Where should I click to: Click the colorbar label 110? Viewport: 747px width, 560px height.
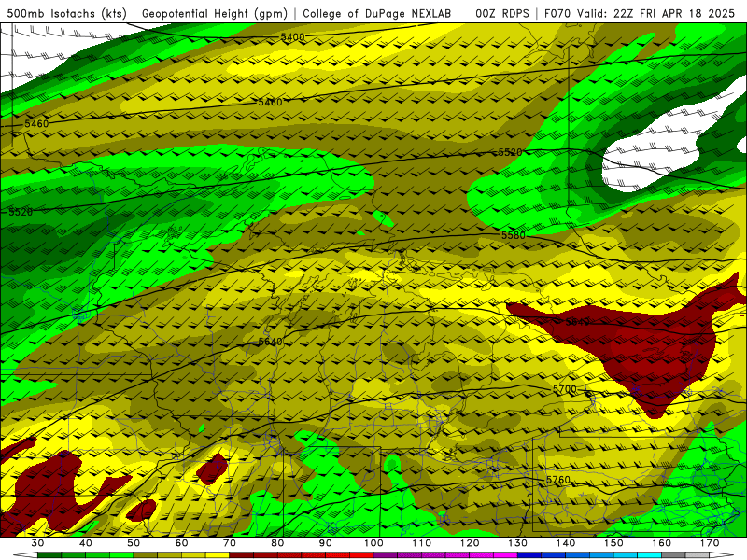[422, 543]
